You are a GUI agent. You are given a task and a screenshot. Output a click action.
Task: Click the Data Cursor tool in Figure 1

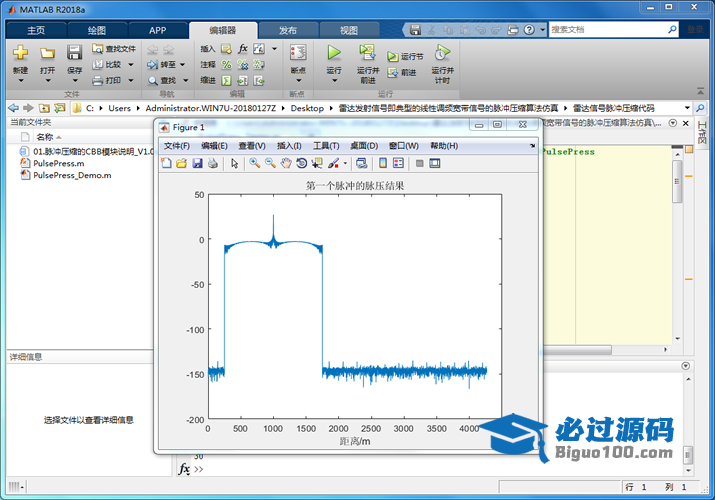coord(316,163)
